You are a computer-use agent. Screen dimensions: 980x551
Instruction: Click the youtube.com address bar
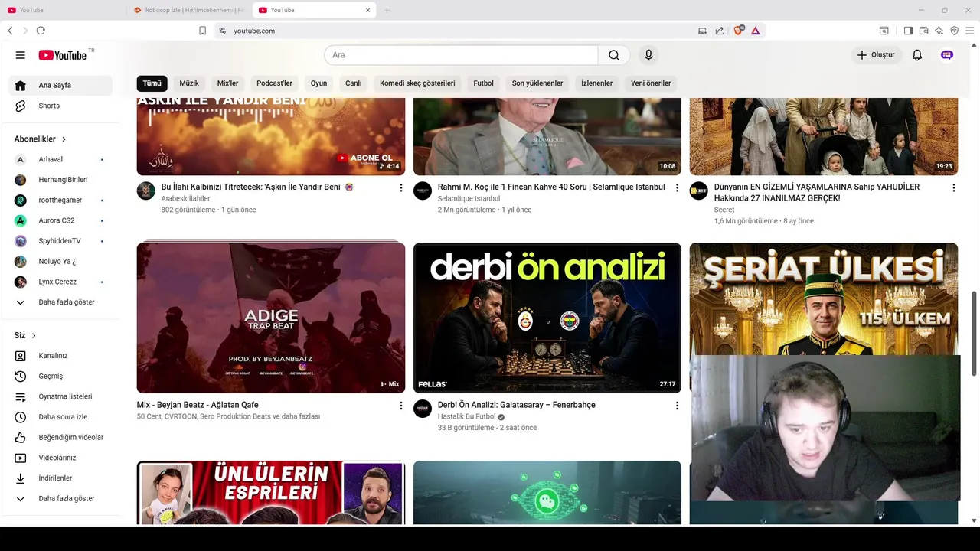[x=459, y=31]
